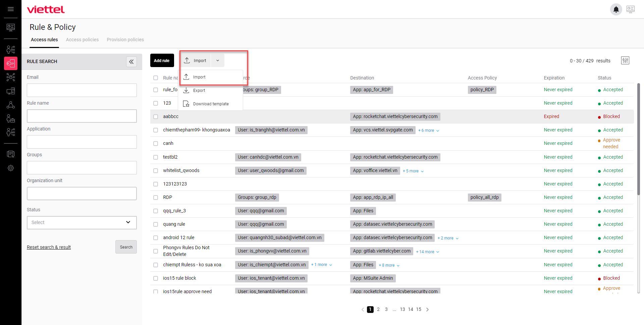This screenshot has height=325, width=644.
Task: Click 'App: MSuite Admin' destination tag
Action: coord(373,278)
